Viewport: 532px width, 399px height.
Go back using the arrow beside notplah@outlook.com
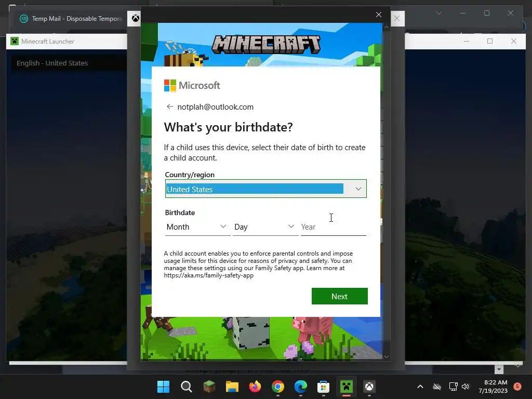click(170, 107)
